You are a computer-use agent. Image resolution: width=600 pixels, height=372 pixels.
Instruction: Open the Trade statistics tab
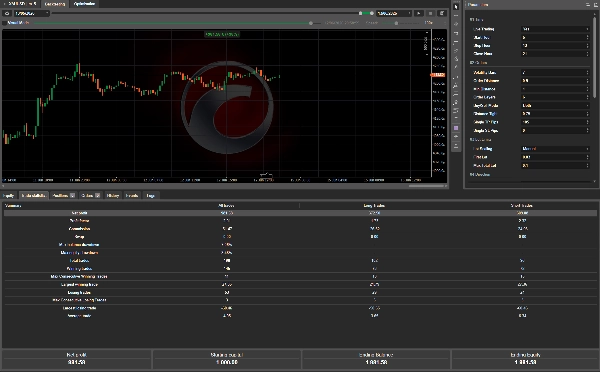click(x=34, y=196)
